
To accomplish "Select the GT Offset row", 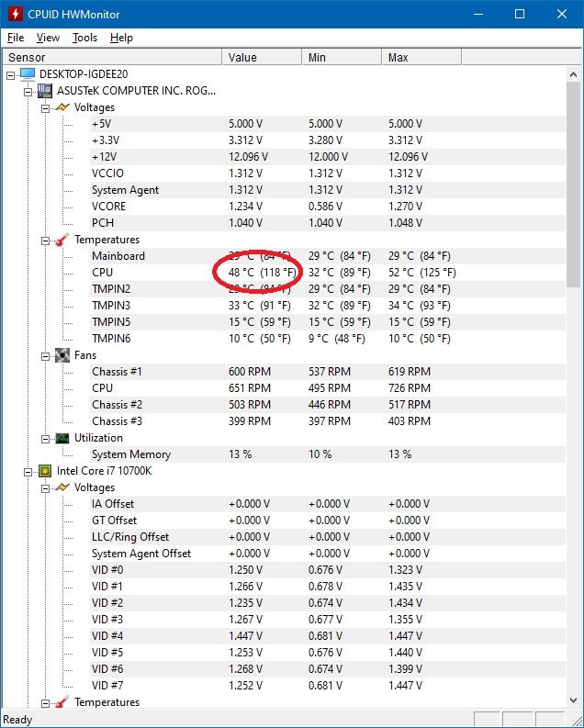I will 328,520.
